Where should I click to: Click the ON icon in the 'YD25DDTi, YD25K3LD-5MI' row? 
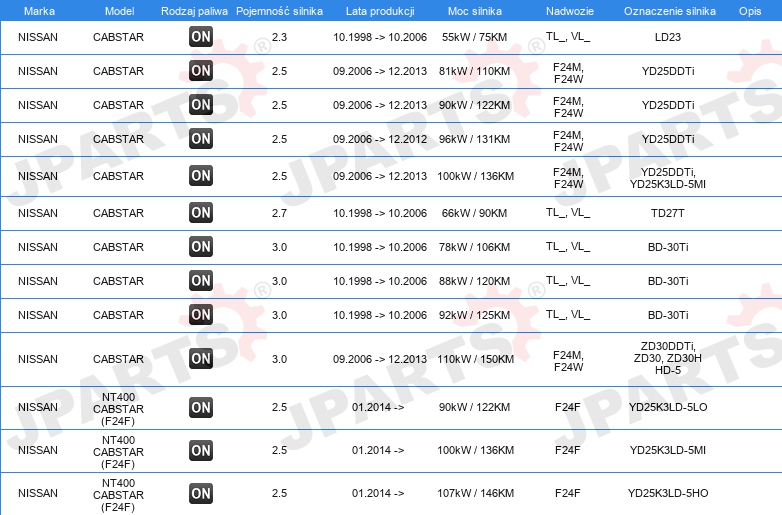tap(201, 175)
